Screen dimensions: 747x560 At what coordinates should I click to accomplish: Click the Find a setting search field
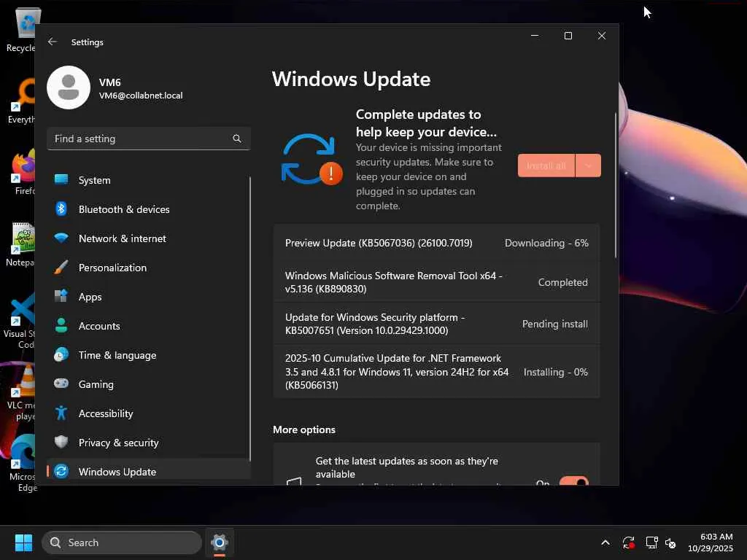pos(149,139)
